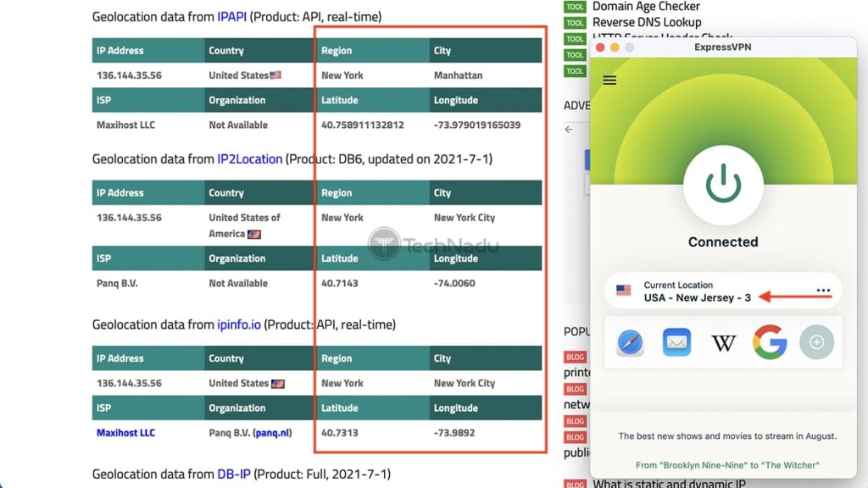Launch the Mail shortcut in ExpressVPN
The image size is (868, 488).
point(676,342)
